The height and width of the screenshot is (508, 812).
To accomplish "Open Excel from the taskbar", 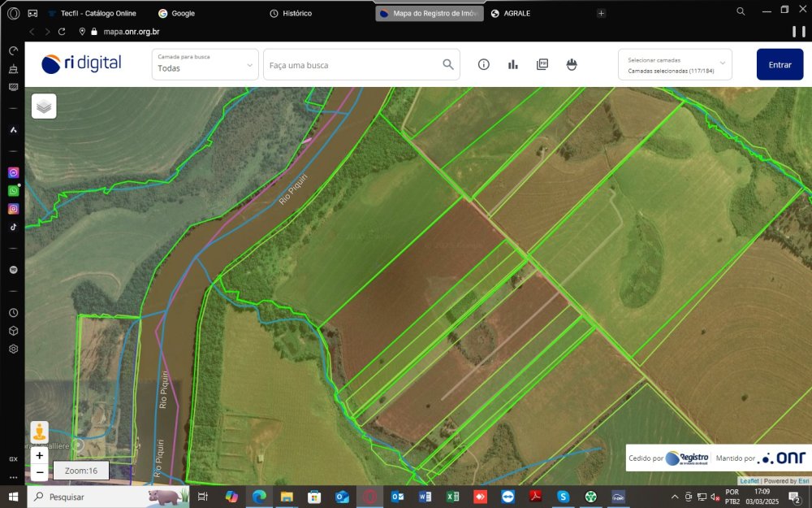I will [453, 497].
